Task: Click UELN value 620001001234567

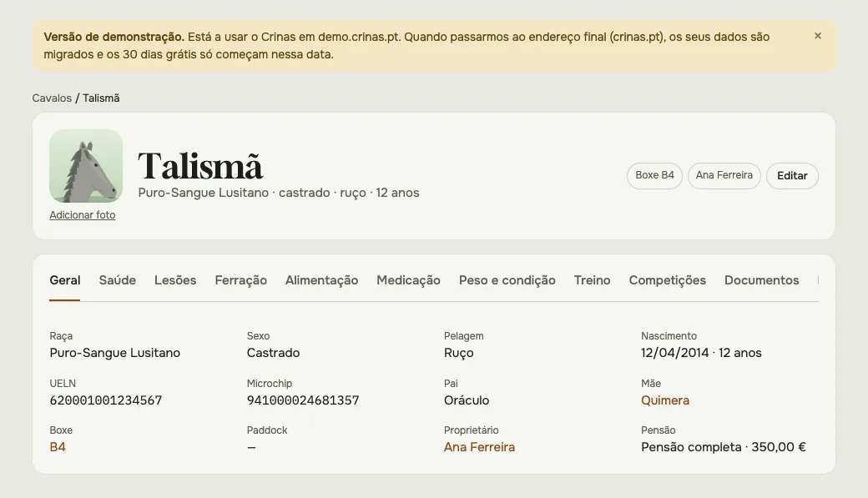Action: coord(106,400)
